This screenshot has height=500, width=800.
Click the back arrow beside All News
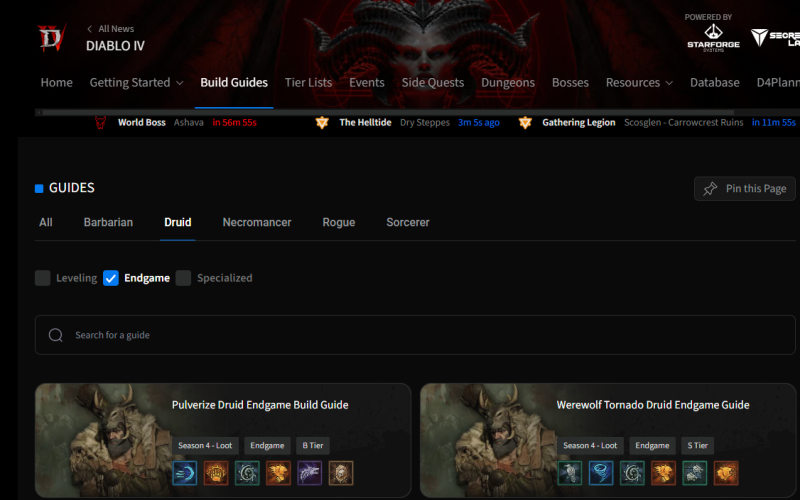90,29
